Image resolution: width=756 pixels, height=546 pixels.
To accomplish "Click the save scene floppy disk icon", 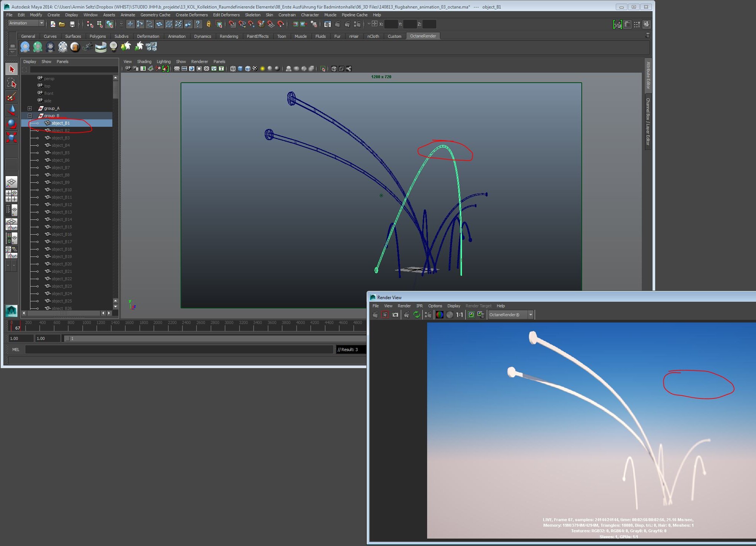I will 72,24.
